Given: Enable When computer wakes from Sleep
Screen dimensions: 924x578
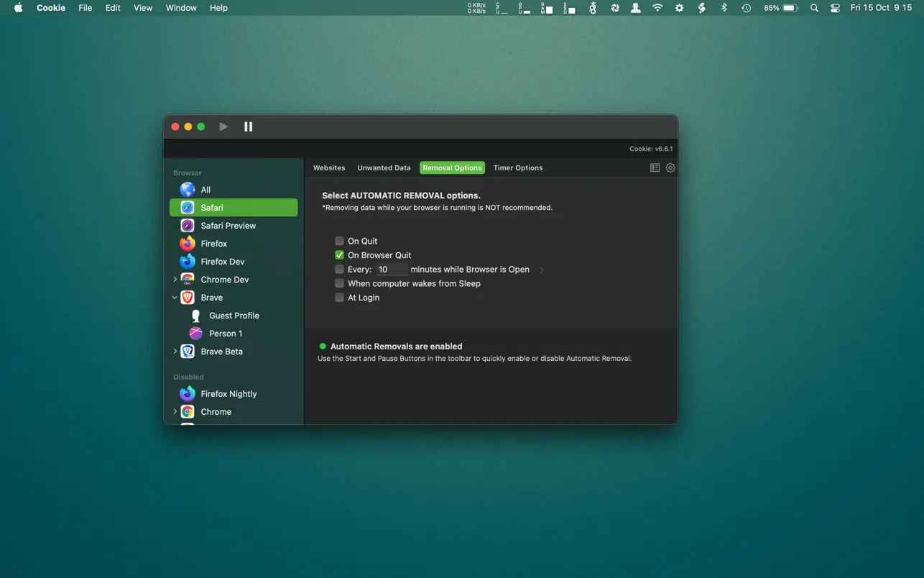Looking at the screenshot, I should [x=339, y=283].
